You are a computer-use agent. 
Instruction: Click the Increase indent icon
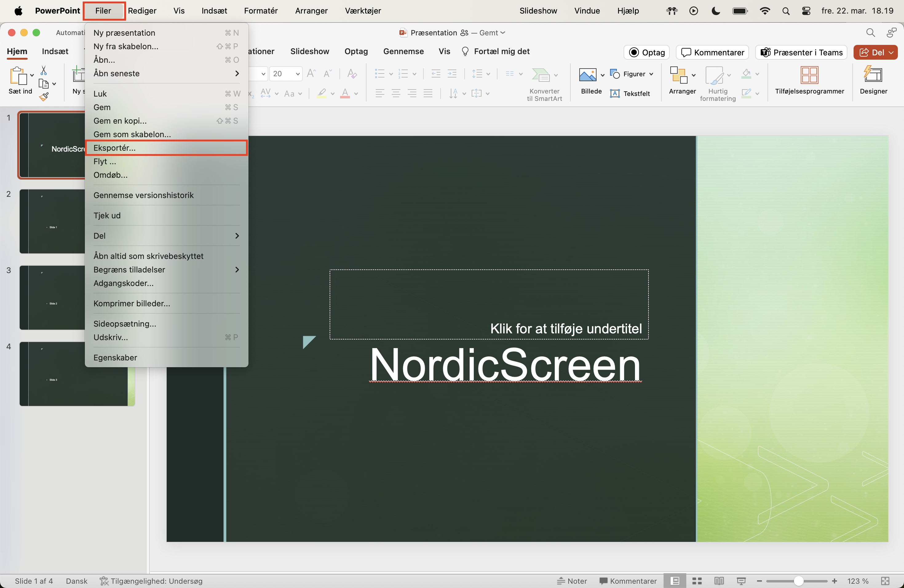452,73
